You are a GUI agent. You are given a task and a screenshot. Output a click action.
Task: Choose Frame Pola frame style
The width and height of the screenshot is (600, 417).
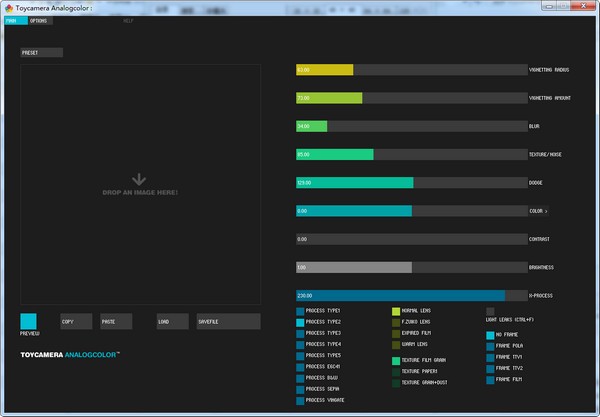[490, 346]
